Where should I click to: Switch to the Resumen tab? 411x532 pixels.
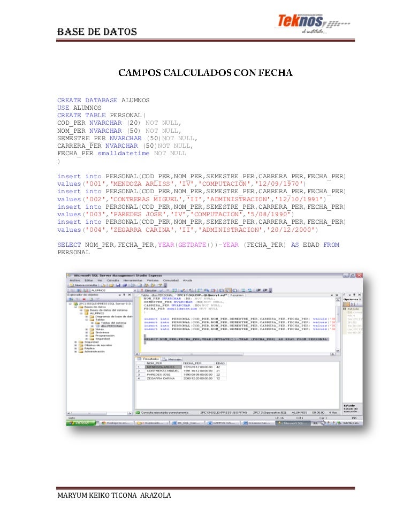(237, 295)
